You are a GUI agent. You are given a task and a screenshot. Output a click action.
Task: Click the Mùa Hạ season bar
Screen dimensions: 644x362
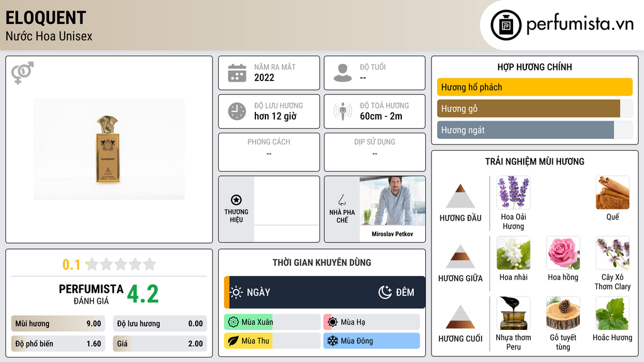[x=371, y=322]
